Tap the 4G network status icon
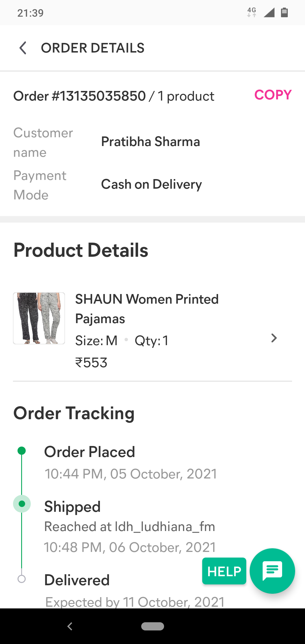The image size is (305, 644). coord(252,12)
